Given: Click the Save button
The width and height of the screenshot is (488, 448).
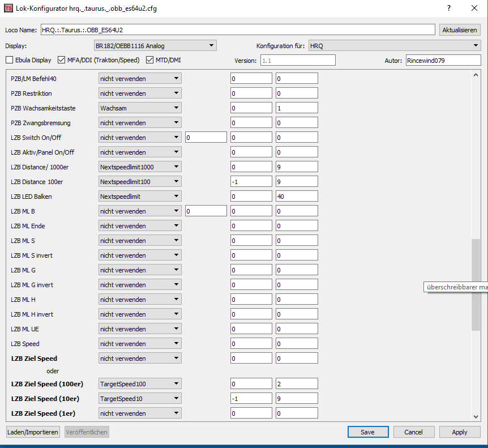Looking at the screenshot, I should point(367,432).
